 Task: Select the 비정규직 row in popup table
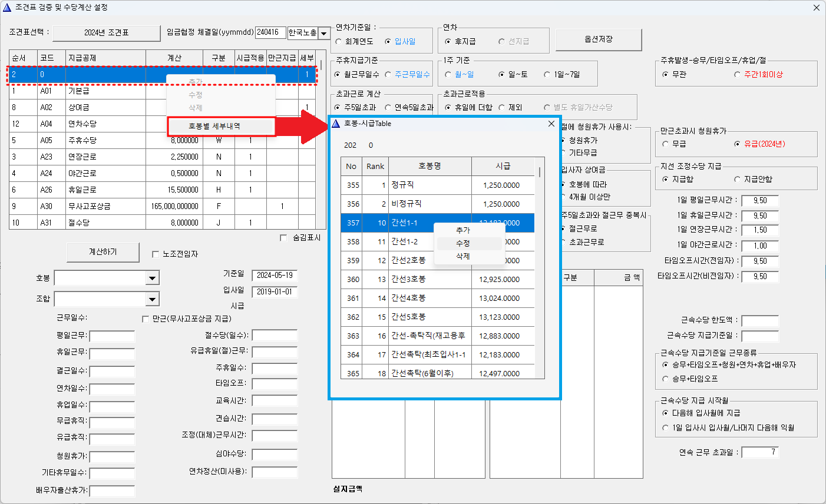[438, 204]
